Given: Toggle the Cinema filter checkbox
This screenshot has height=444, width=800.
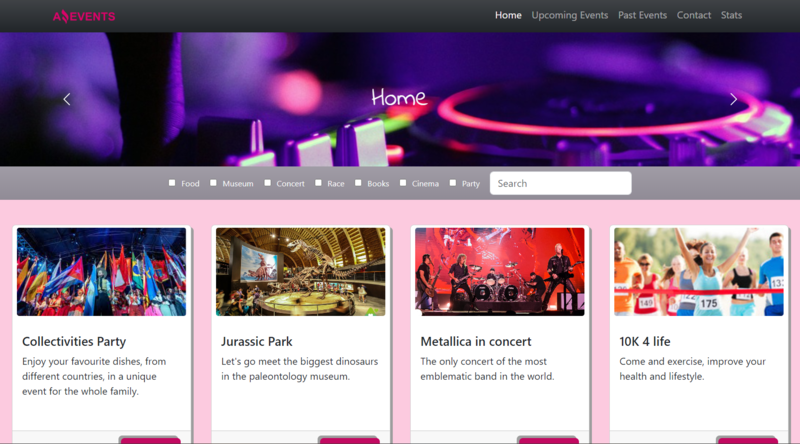Looking at the screenshot, I should (x=403, y=183).
